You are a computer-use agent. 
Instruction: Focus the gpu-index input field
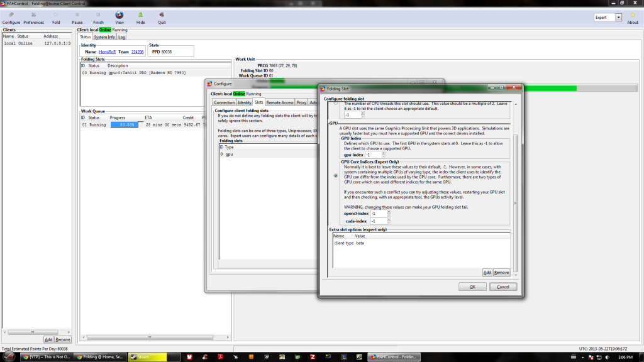pos(373,155)
